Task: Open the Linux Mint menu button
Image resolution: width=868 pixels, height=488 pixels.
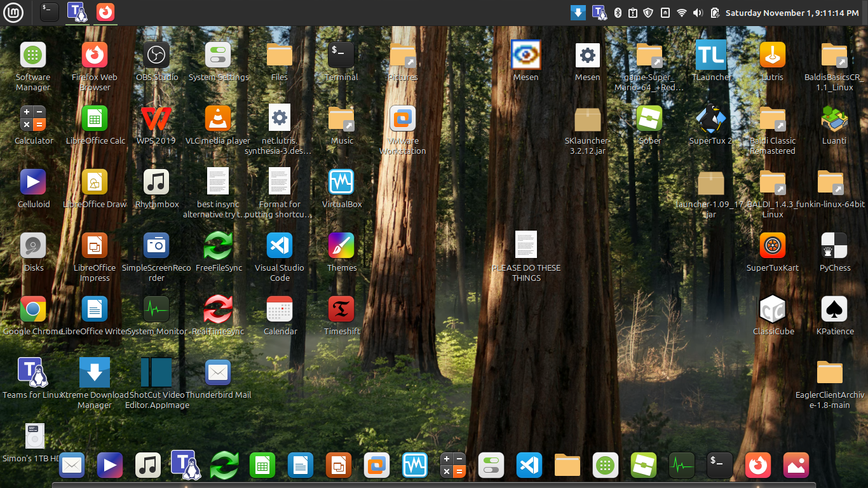Action: pyautogui.click(x=13, y=12)
